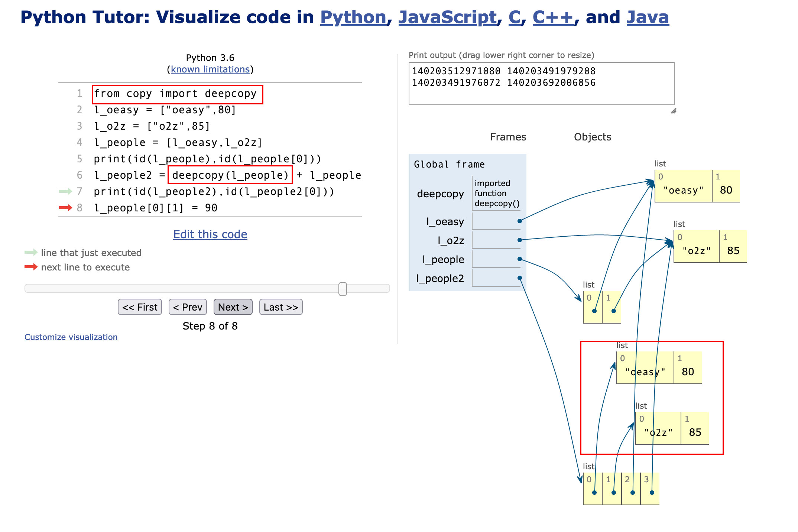This screenshot has height=532, width=798.
Task: Click the green just-executed arrow at line 7
Action: pos(65,191)
